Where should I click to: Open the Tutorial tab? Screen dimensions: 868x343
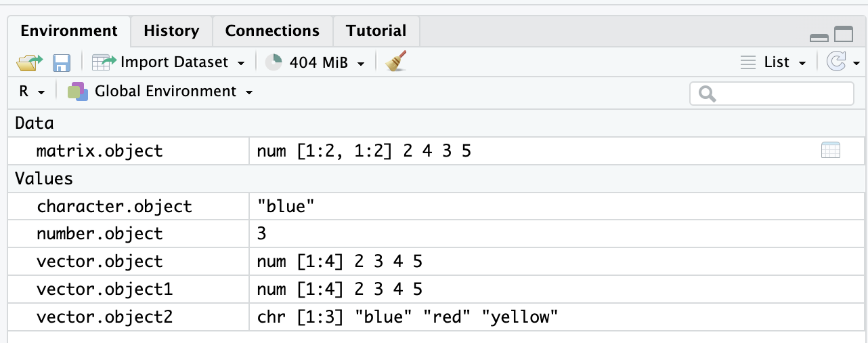[376, 31]
